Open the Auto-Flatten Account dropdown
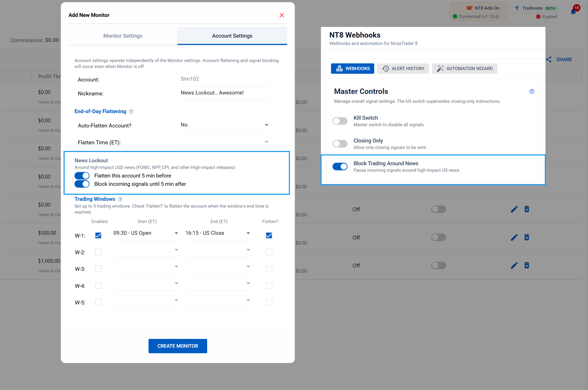 pyautogui.click(x=226, y=125)
